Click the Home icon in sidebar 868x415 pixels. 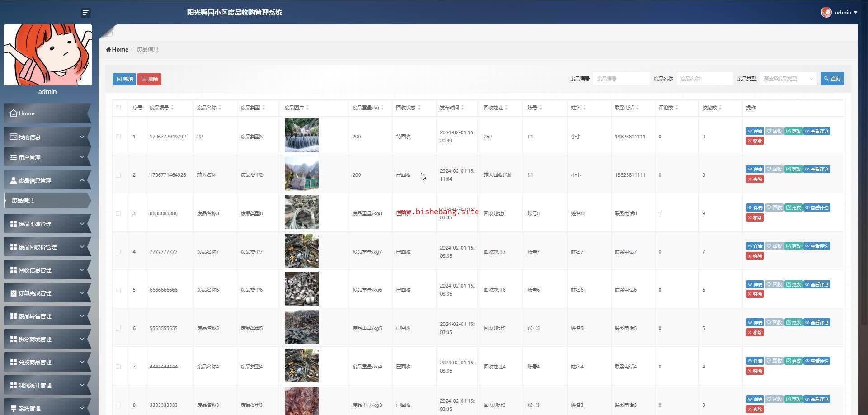coord(14,113)
